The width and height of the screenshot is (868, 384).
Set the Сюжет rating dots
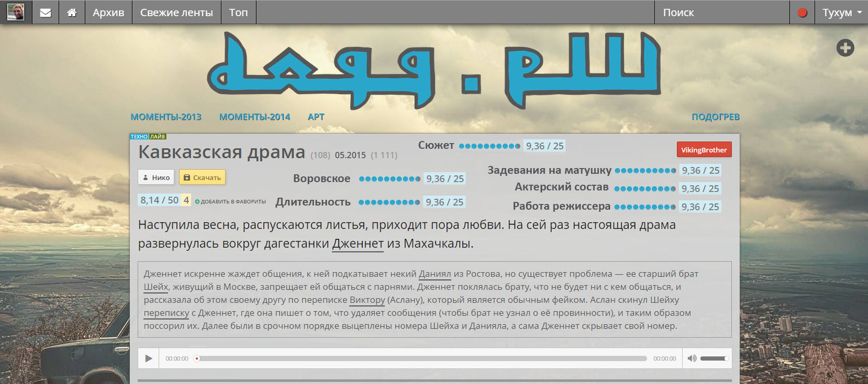click(490, 146)
